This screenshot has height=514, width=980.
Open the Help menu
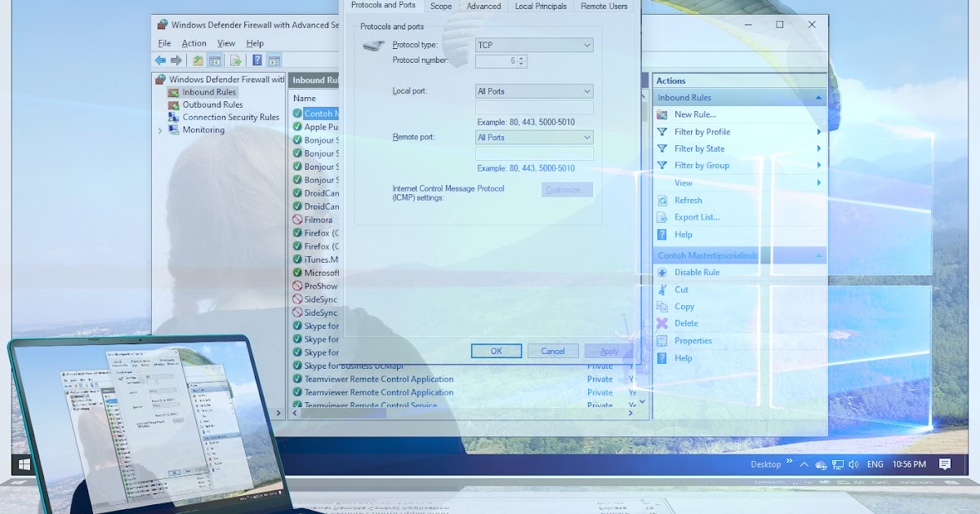coord(255,43)
